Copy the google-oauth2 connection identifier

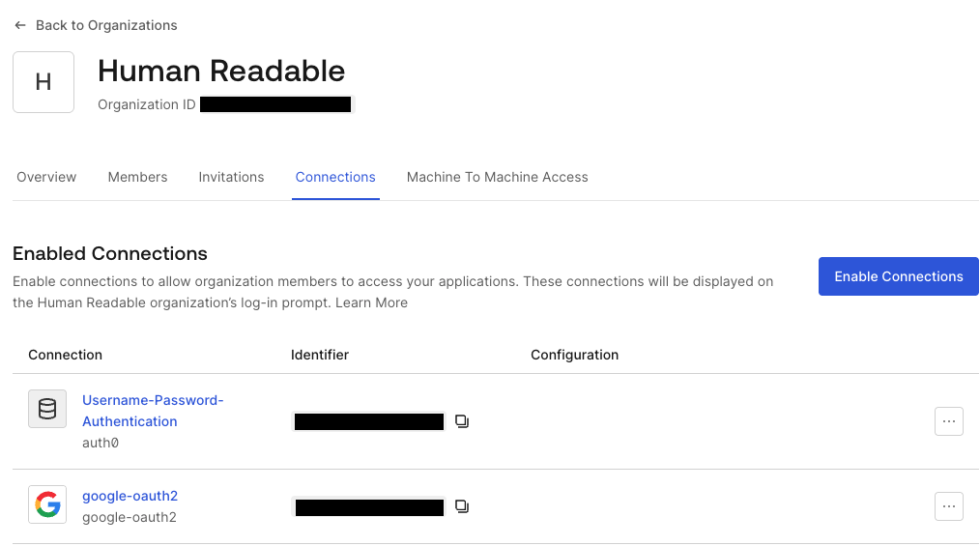coord(462,506)
